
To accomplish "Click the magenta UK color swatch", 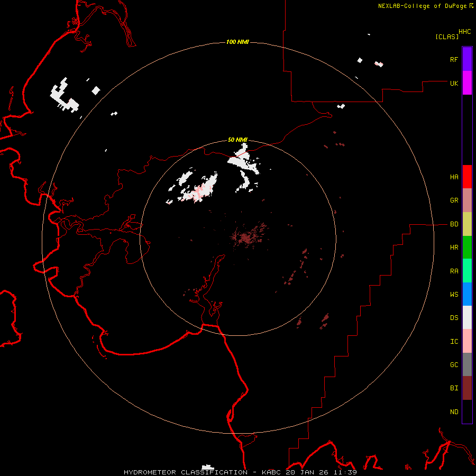I will point(467,83).
